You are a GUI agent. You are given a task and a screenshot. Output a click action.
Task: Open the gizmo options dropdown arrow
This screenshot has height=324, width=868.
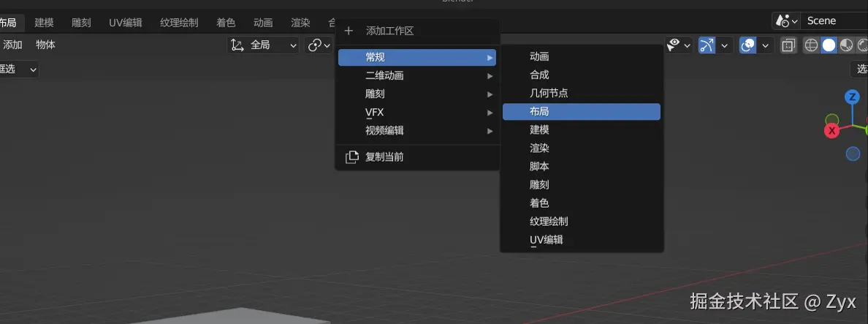point(725,45)
